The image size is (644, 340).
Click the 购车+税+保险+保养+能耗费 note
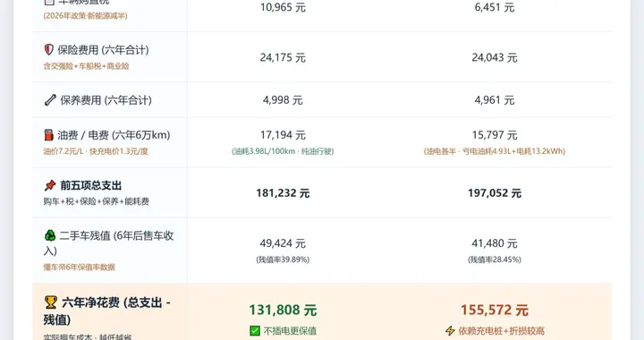[x=96, y=201]
